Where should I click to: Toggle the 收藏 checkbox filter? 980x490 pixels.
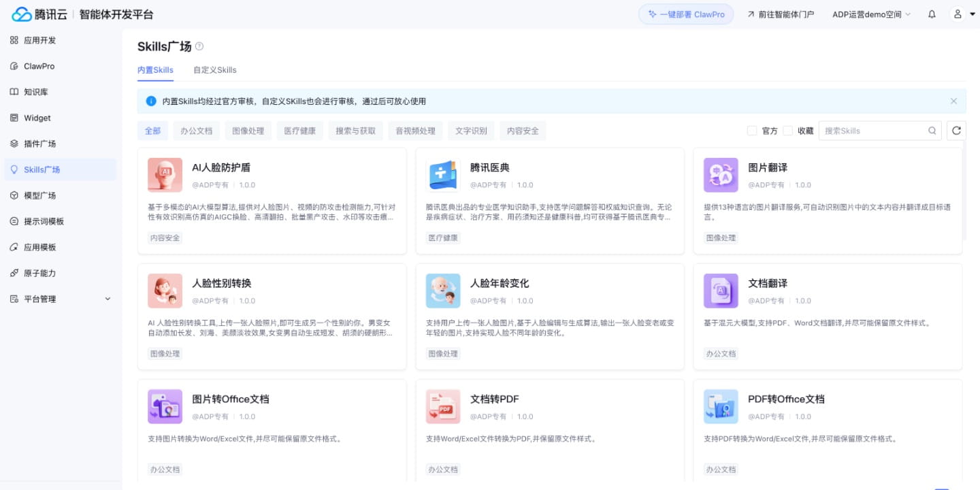click(788, 131)
